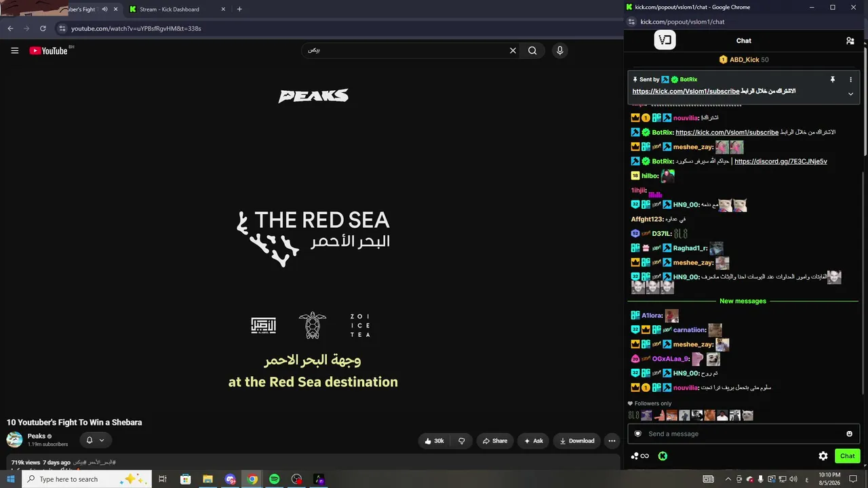Open a new Chrome tab
This screenshot has width=868, height=488.
click(239, 9)
